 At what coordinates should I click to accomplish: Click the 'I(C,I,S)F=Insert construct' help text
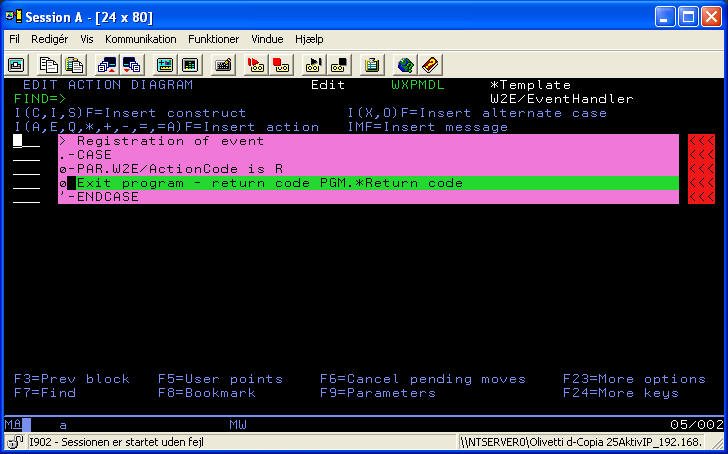point(130,113)
